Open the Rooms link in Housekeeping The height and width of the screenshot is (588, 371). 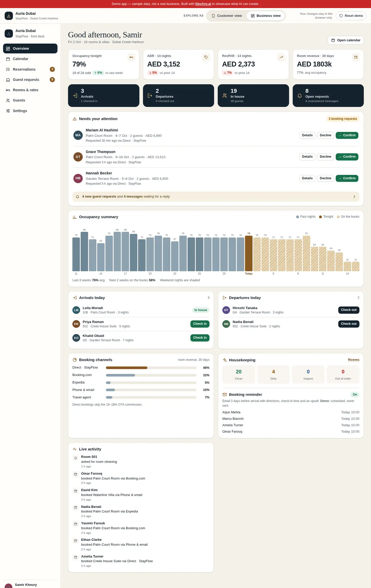point(354,360)
